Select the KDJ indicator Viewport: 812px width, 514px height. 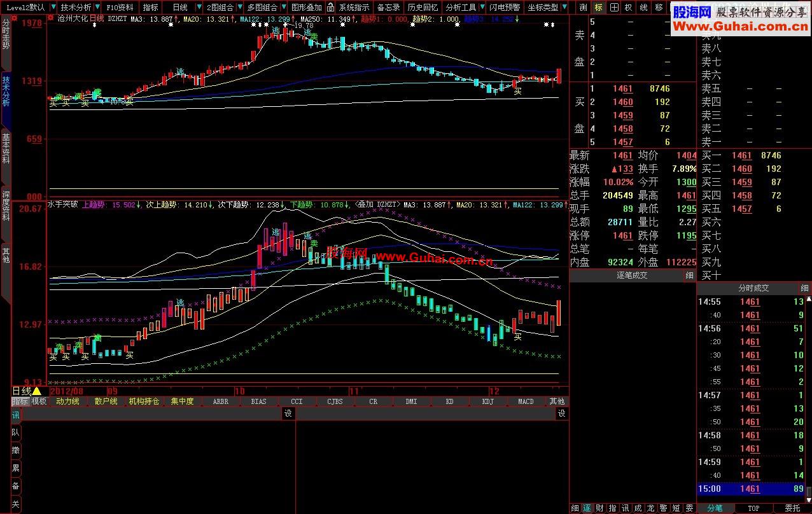pos(488,401)
